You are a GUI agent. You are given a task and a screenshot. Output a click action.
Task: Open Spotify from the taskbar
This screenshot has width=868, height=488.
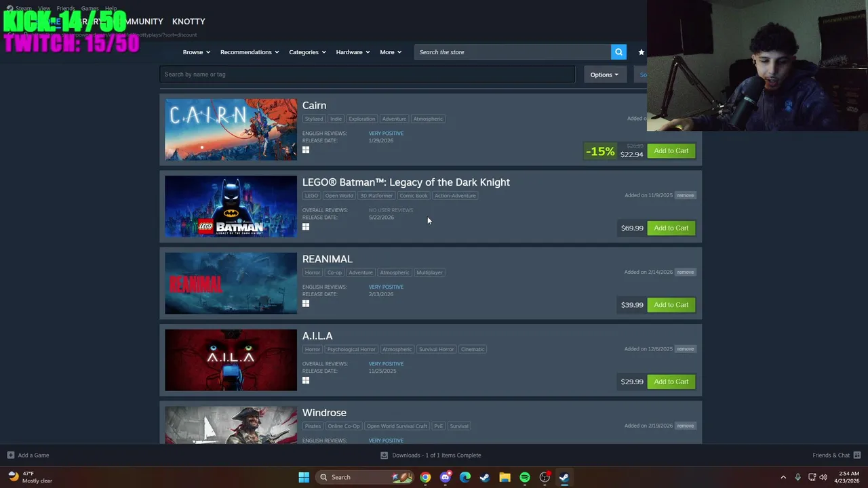[x=525, y=477]
